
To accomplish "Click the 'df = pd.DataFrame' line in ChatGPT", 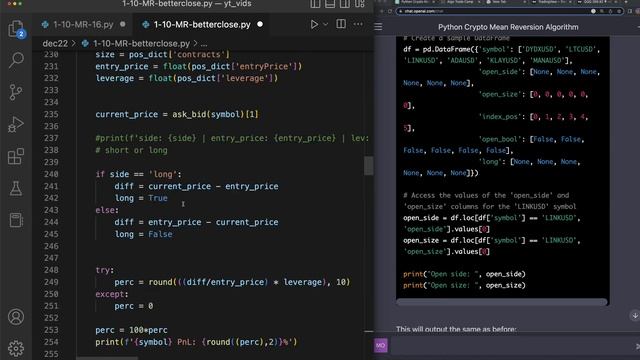I will pyautogui.click(x=501, y=49).
